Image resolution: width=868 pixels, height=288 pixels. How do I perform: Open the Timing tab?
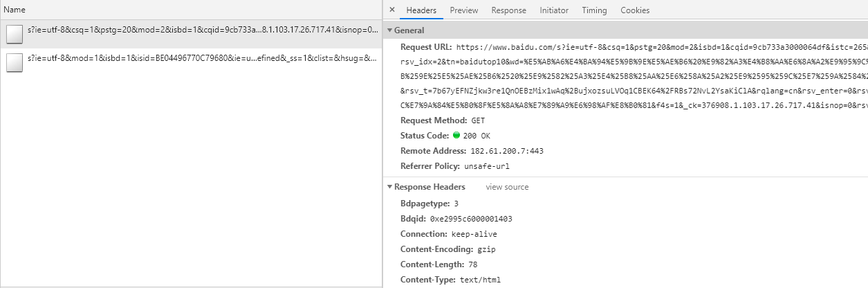(x=594, y=10)
